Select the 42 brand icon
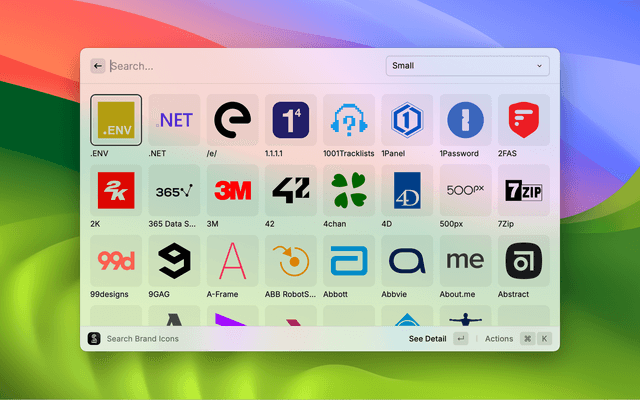The image size is (640, 400). click(291, 190)
